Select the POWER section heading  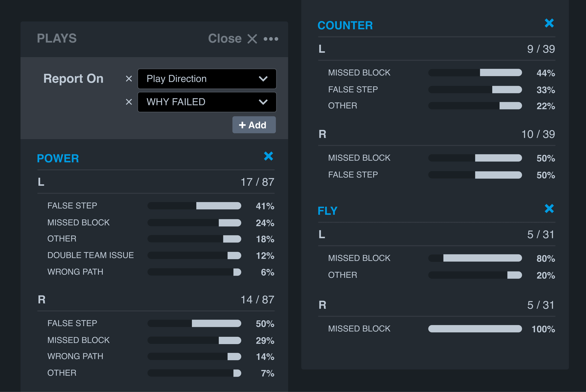(58, 159)
